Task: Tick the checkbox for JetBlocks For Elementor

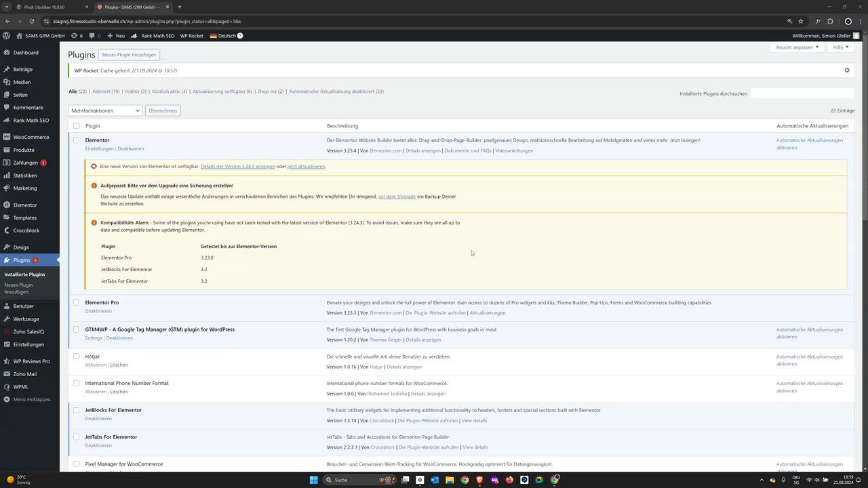Action: click(x=76, y=410)
